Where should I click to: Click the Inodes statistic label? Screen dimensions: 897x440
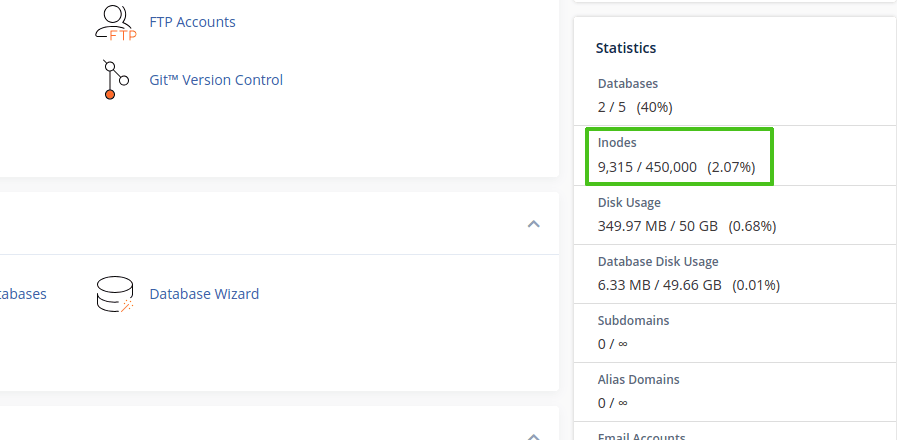(x=617, y=143)
